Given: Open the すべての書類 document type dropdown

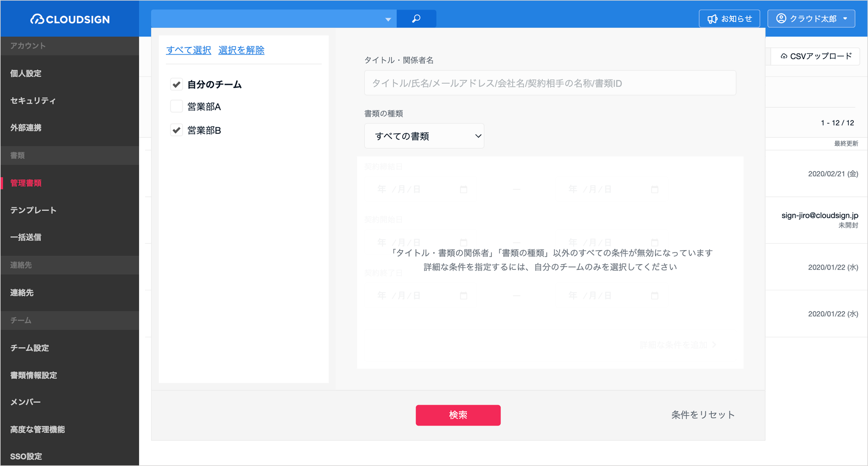Looking at the screenshot, I should click(424, 136).
